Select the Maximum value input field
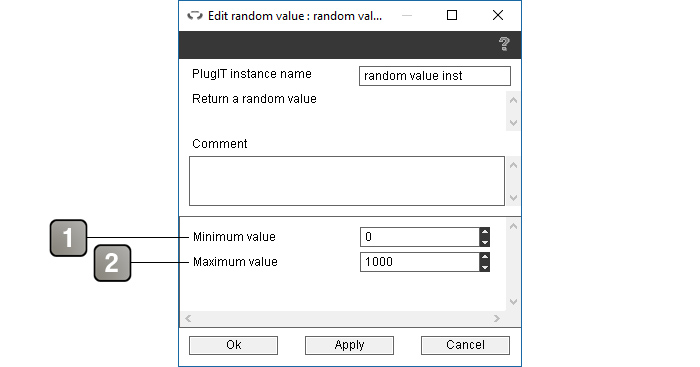This screenshot has width=700, height=367. click(x=420, y=262)
